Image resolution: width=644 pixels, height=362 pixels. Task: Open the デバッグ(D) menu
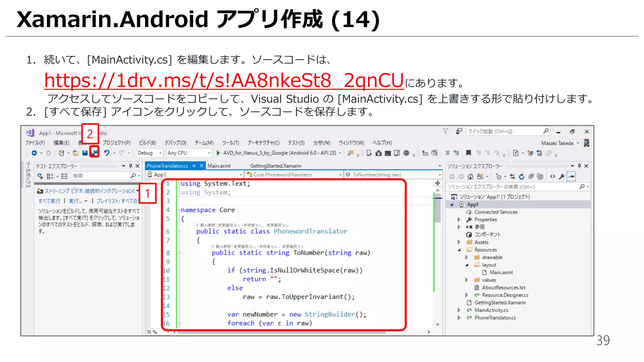click(x=175, y=143)
